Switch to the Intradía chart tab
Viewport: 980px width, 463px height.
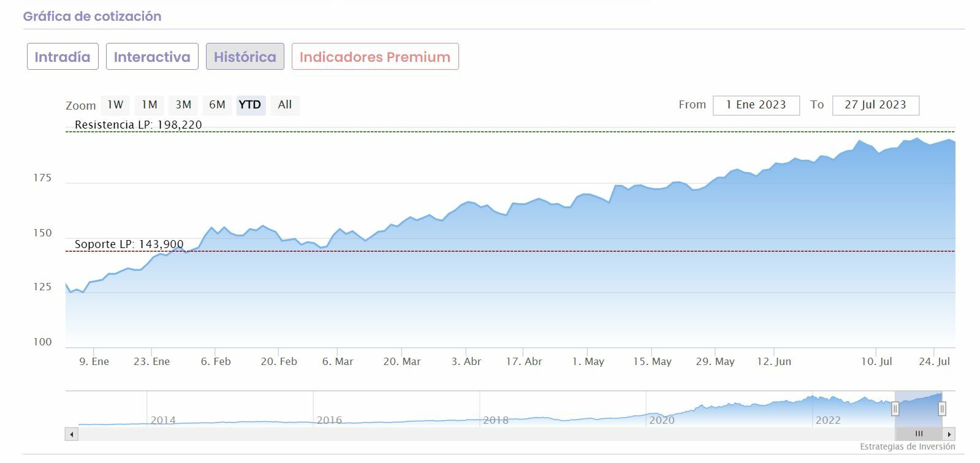(63, 57)
